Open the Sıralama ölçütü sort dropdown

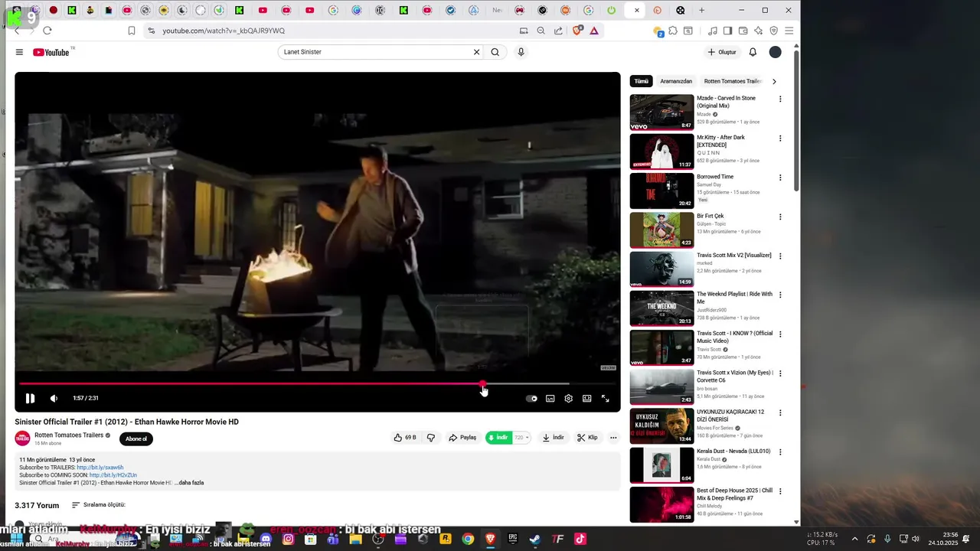(99, 505)
